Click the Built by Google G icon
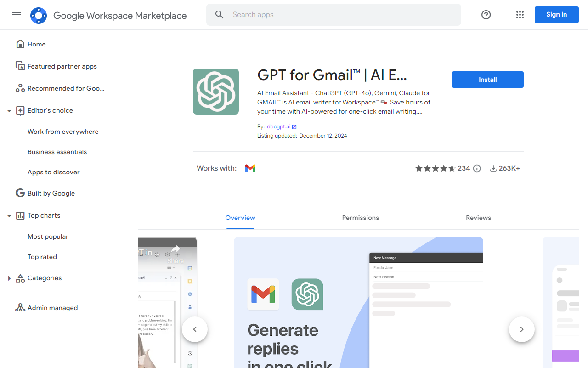The image size is (588, 368). pos(20,193)
